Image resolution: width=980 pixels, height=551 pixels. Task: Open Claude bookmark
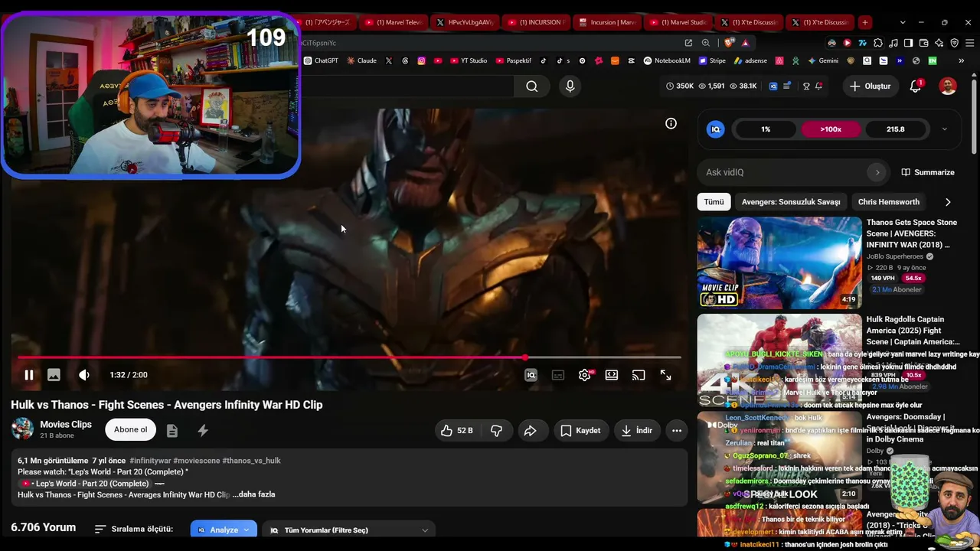point(361,60)
